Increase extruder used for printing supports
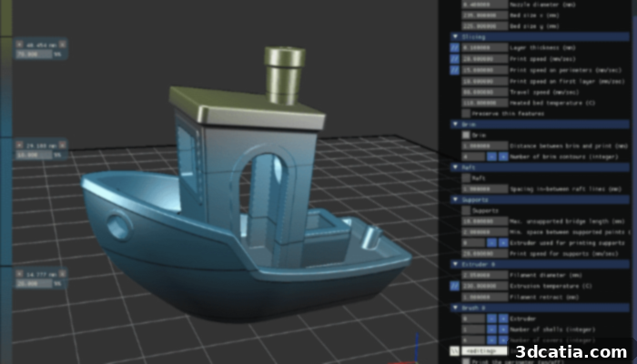 tap(503, 243)
